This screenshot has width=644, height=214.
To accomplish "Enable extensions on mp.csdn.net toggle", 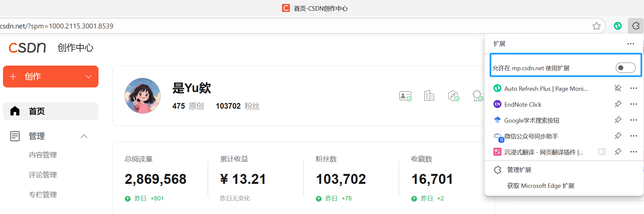I will [625, 68].
